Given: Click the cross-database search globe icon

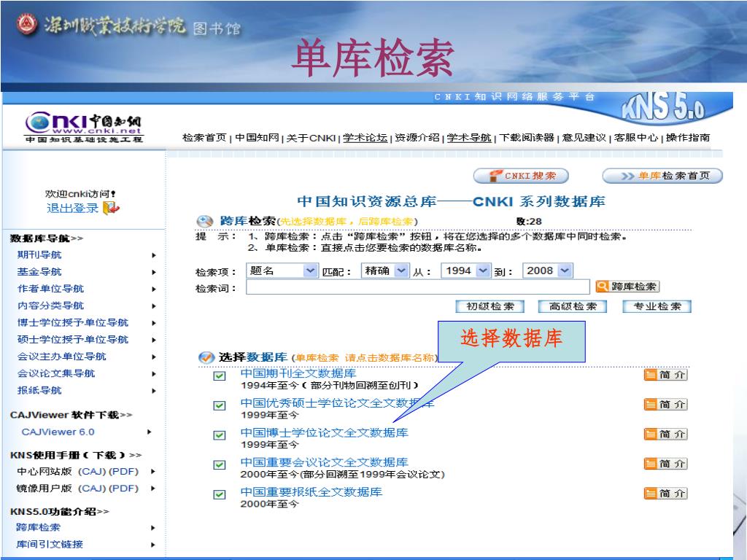Looking at the screenshot, I should (x=204, y=221).
